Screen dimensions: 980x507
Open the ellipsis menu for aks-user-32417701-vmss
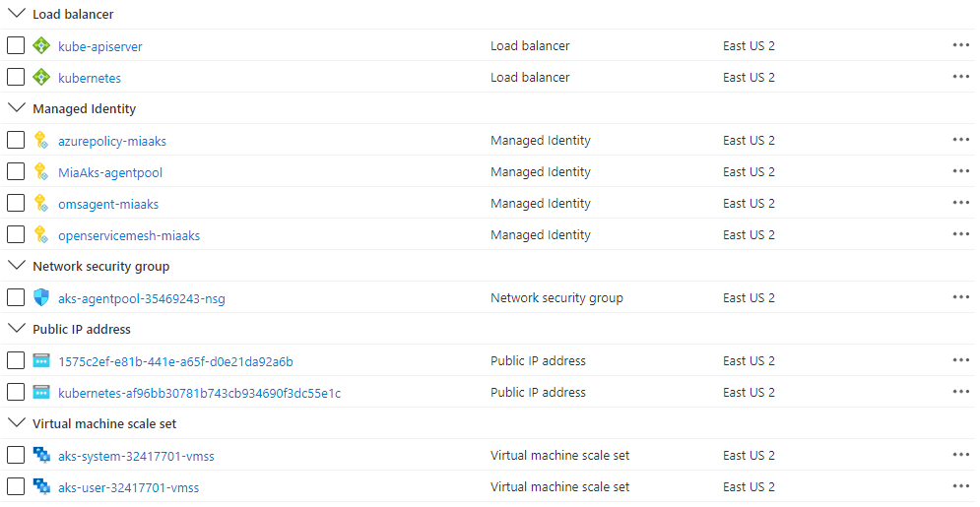[x=960, y=486]
